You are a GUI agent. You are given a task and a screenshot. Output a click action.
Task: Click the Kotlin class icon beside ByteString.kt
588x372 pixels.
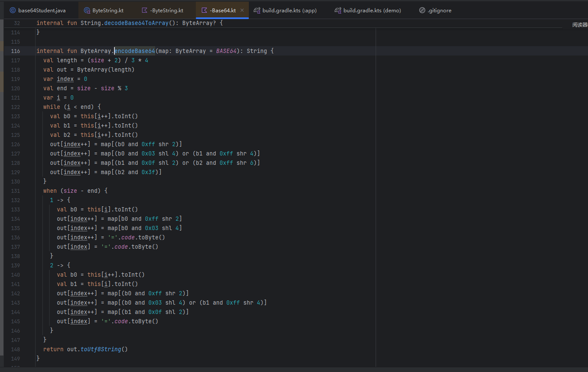coord(87,10)
